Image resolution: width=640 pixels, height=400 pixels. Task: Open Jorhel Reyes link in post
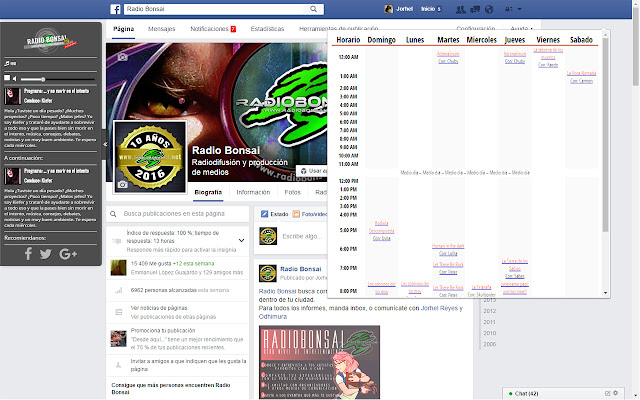coord(439,308)
